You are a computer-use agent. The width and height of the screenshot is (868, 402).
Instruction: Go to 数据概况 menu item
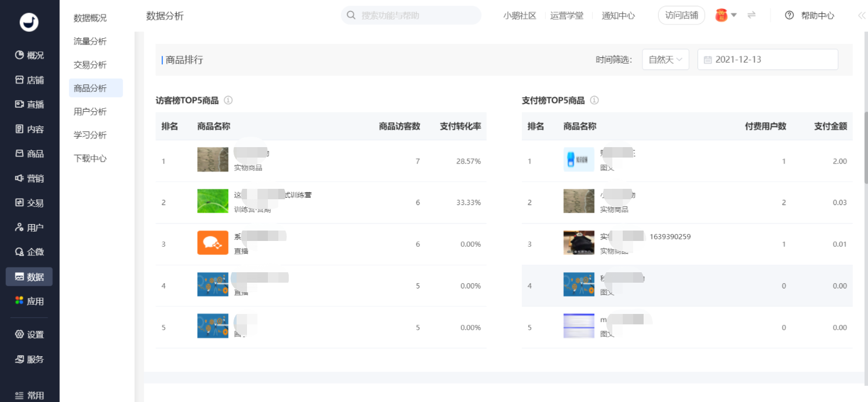pos(90,18)
